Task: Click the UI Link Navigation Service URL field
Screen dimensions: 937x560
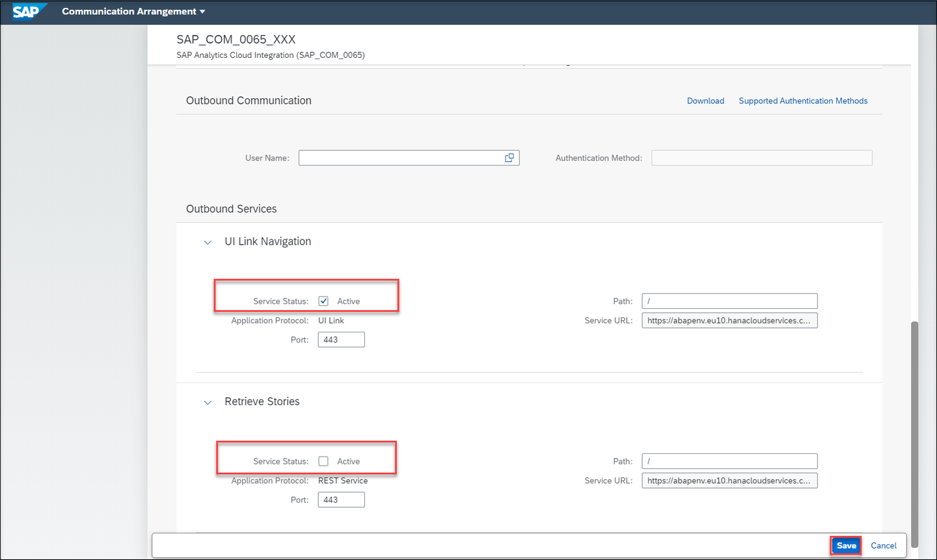Action: point(729,321)
